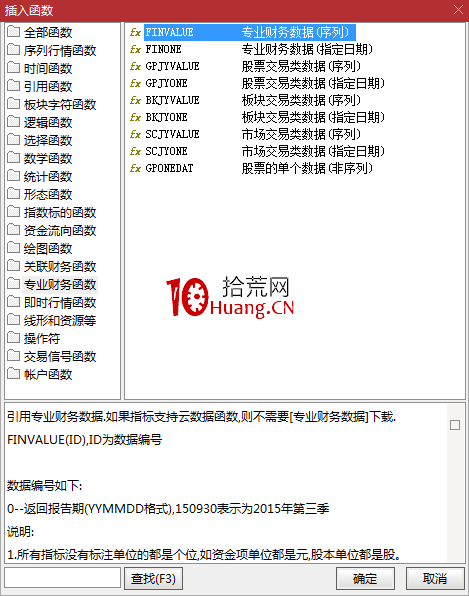
Task: Confirm with the 确定 button
Action: pyautogui.click(x=365, y=579)
